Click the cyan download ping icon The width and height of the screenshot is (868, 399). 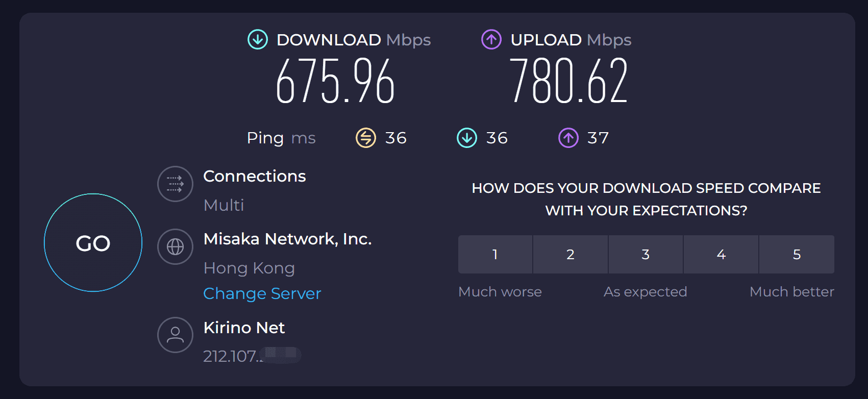[467, 138]
